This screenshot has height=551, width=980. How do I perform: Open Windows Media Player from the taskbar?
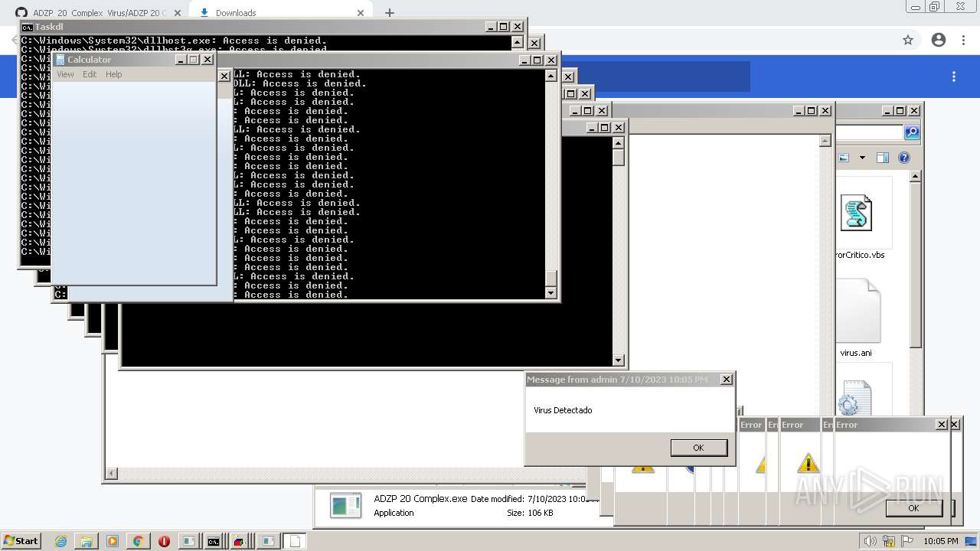(x=112, y=541)
